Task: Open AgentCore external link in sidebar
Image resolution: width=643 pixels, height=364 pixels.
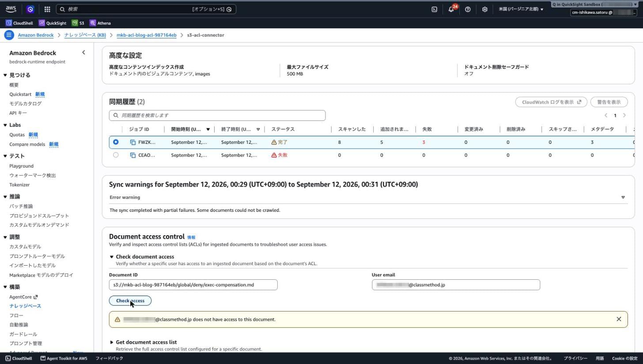Action: tap(23, 297)
